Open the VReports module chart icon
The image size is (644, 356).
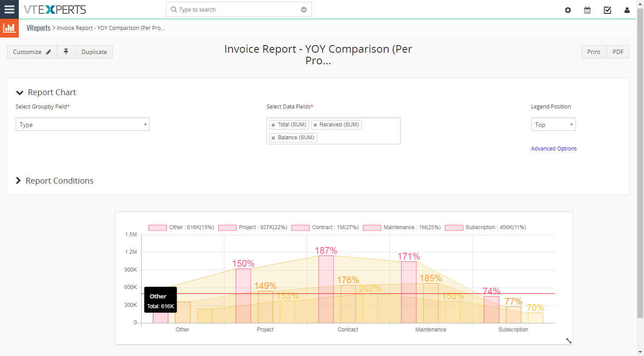[x=9, y=28]
